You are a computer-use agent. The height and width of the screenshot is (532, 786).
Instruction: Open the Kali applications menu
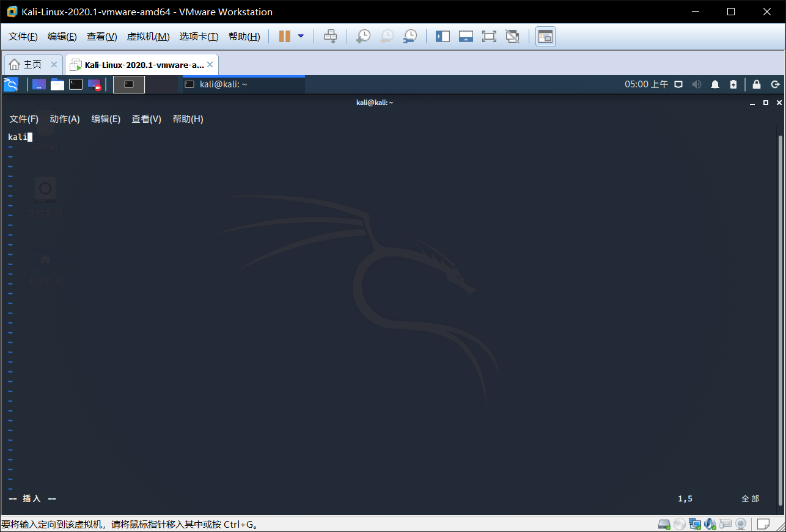(x=11, y=84)
